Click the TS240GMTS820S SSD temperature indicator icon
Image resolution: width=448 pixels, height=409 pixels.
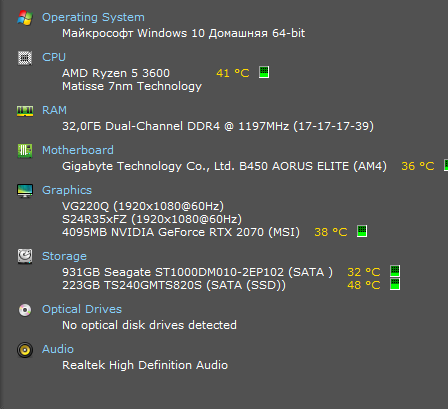pos(395,284)
